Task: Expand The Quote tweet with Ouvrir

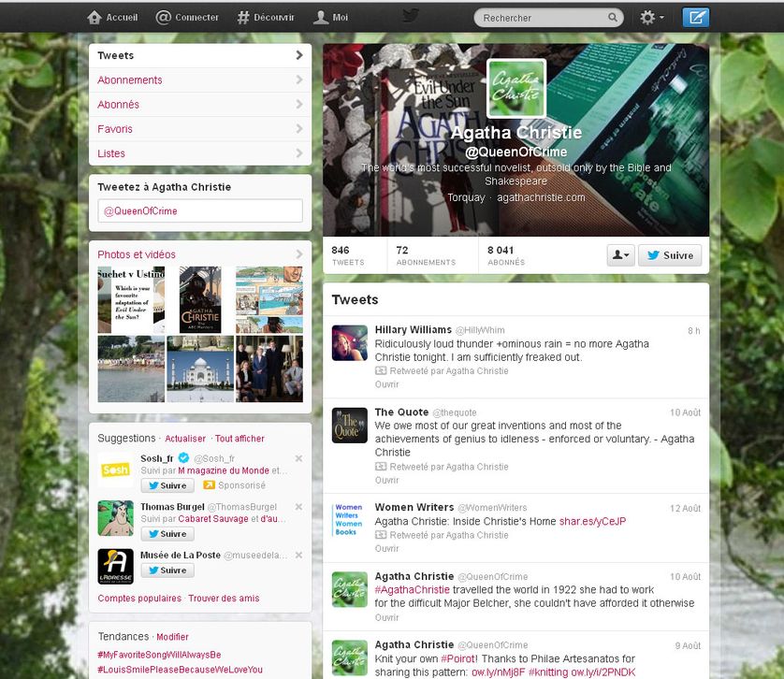Action: pyautogui.click(x=387, y=480)
